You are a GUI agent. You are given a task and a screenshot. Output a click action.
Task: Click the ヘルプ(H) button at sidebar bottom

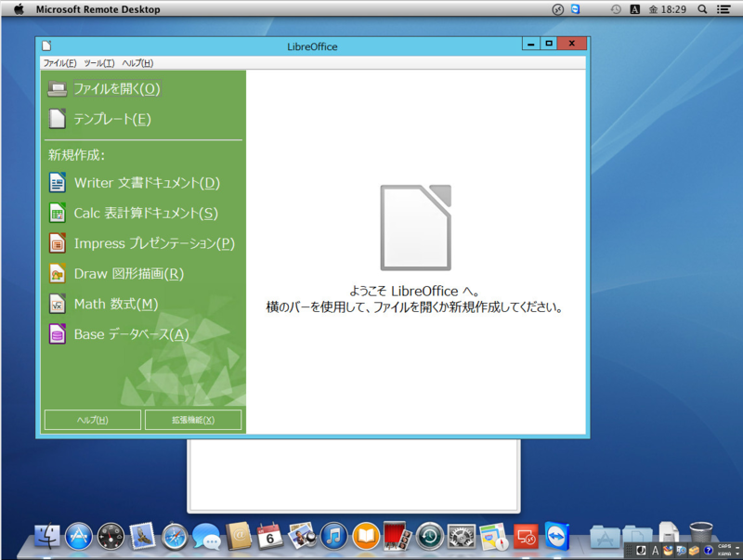[92, 420]
